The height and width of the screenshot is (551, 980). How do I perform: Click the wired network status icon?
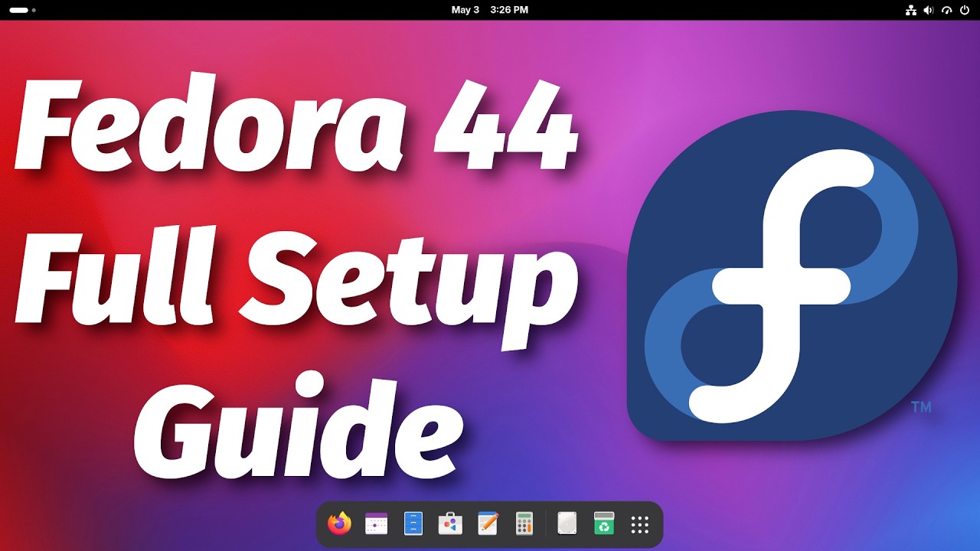(x=910, y=10)
